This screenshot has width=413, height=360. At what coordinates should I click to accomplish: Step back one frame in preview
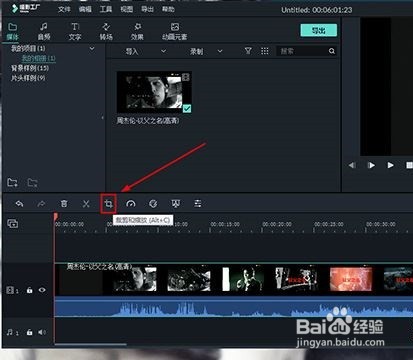pos(352,165)
